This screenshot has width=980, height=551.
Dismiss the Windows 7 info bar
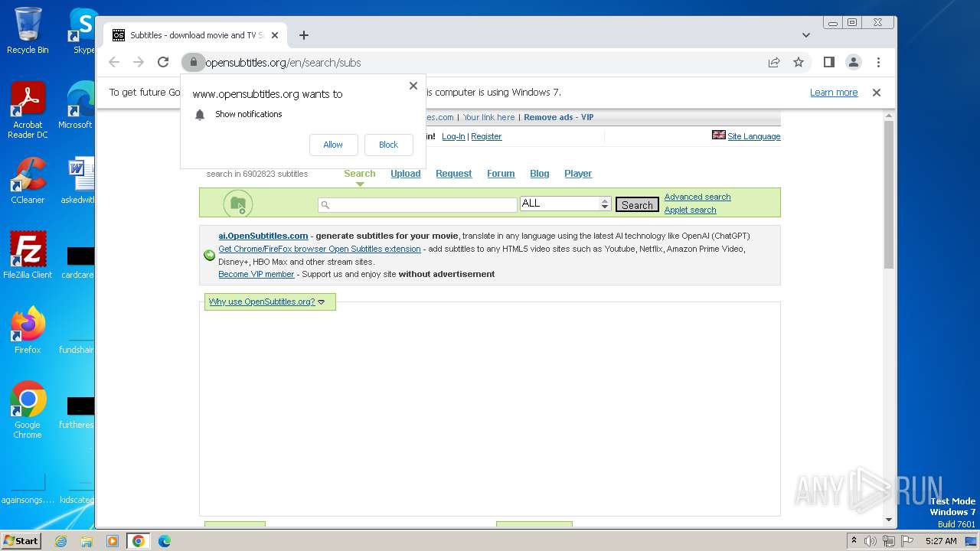(877, 93)
